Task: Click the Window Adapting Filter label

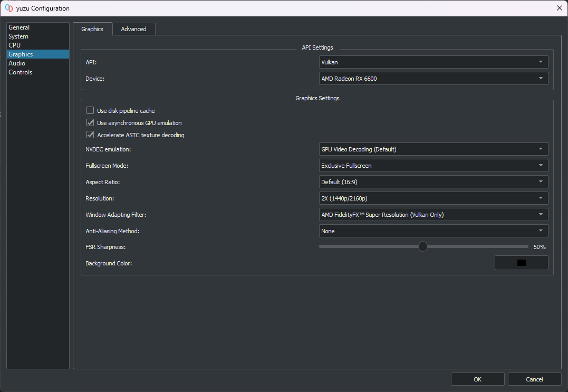Action: (115, 215)
